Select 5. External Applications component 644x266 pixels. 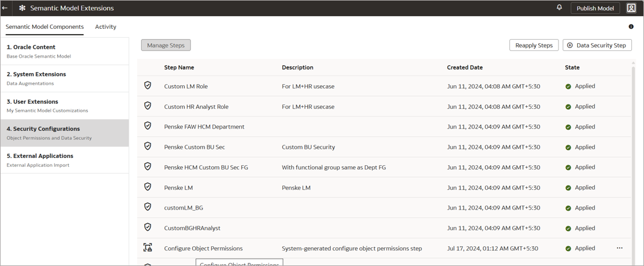(64, 160)
